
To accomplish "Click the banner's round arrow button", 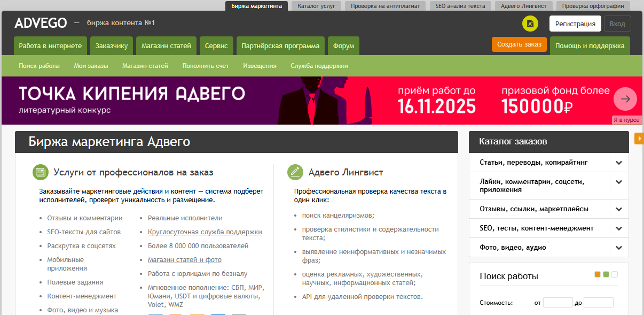I will [625, 99].
